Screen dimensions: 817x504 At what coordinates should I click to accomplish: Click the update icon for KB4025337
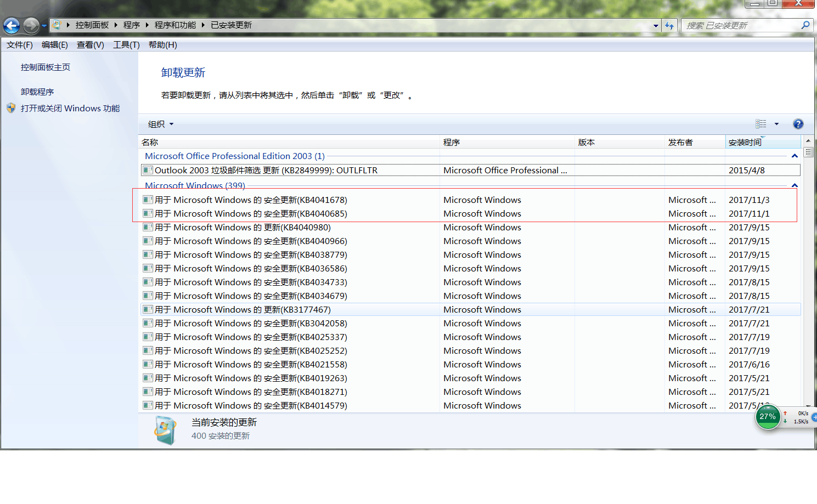[x=147, y=337]
